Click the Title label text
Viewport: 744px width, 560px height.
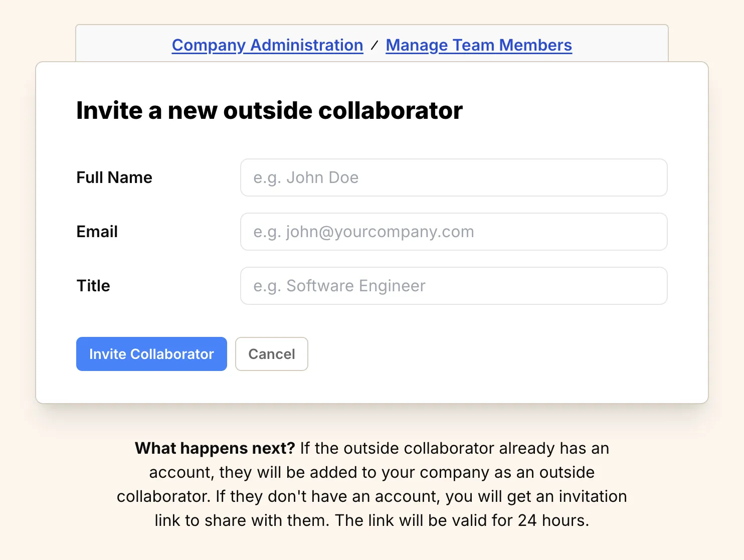[93, 286]
